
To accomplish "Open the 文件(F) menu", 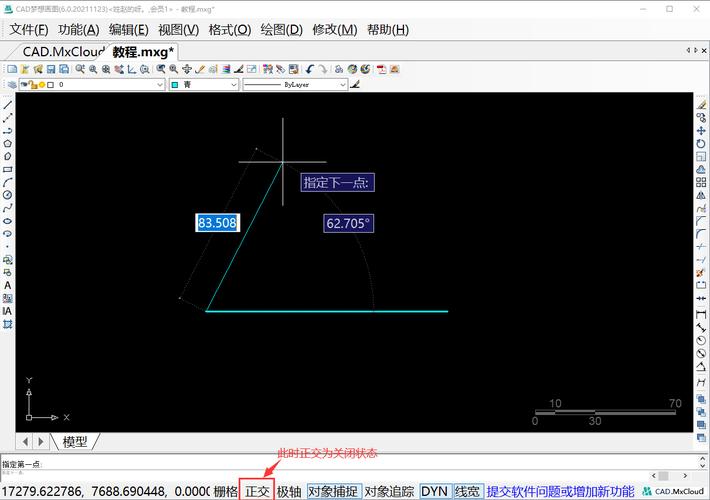I will pos(29,30).
